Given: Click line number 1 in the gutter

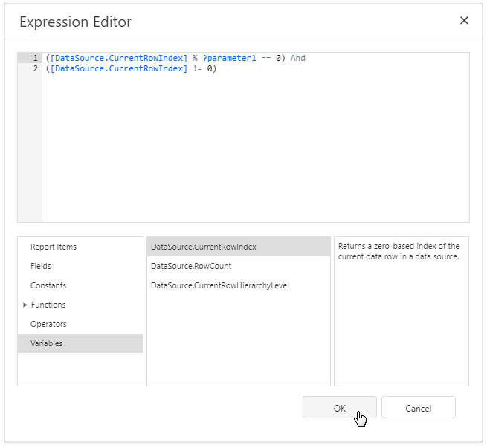Looking at the screenshot, I should pos(35,58).
